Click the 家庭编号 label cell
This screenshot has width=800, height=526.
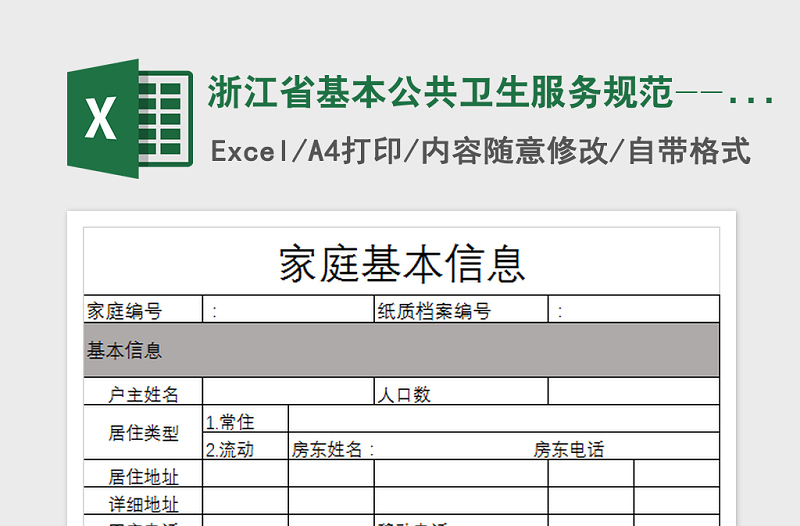[x=143, y=309]
